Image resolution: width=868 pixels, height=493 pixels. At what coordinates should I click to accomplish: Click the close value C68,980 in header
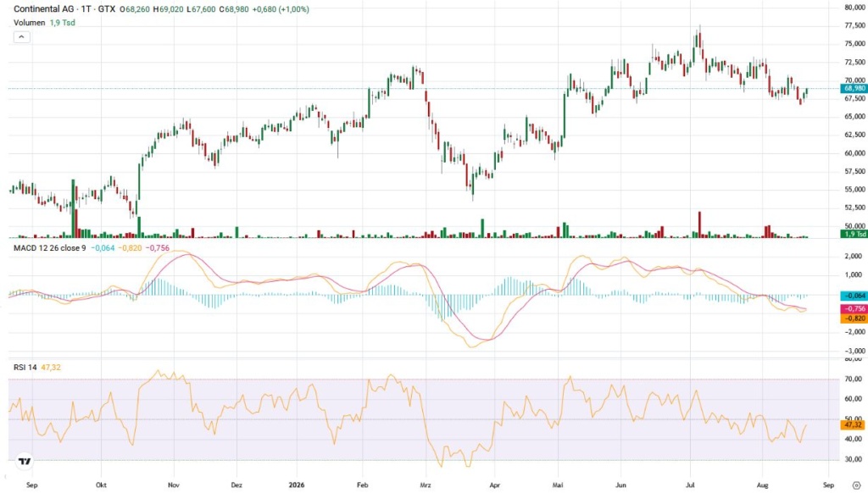tap(234, 9)
